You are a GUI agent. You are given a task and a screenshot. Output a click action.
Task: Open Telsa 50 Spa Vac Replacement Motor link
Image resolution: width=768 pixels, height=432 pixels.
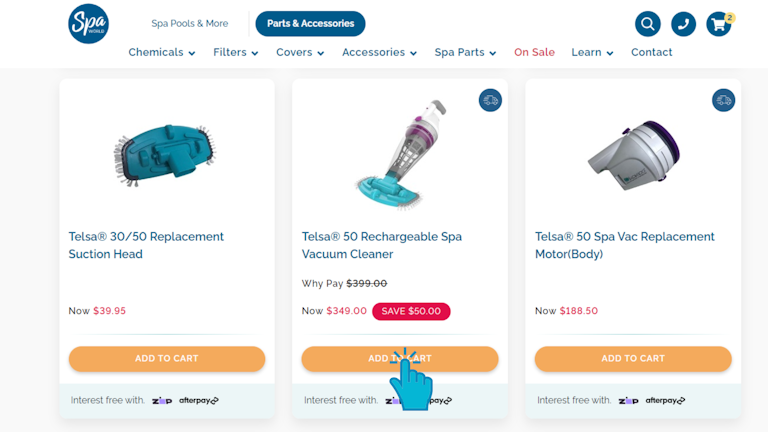tap(625, 245)
